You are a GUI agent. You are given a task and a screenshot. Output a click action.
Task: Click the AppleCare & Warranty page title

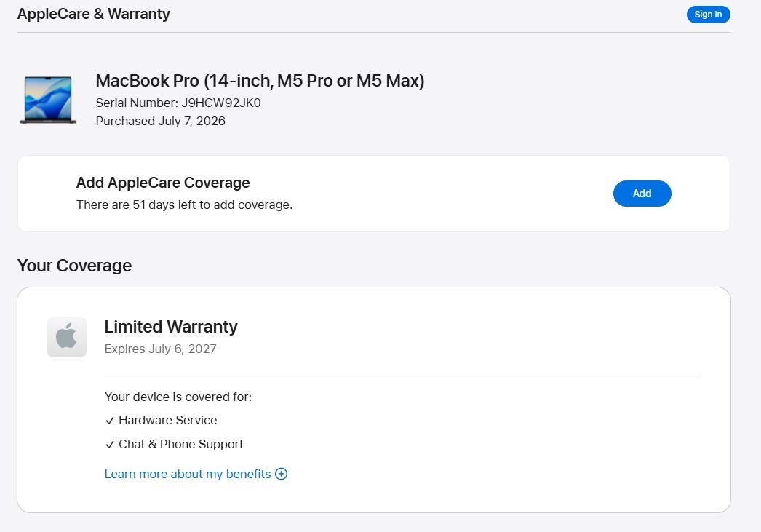94,14
